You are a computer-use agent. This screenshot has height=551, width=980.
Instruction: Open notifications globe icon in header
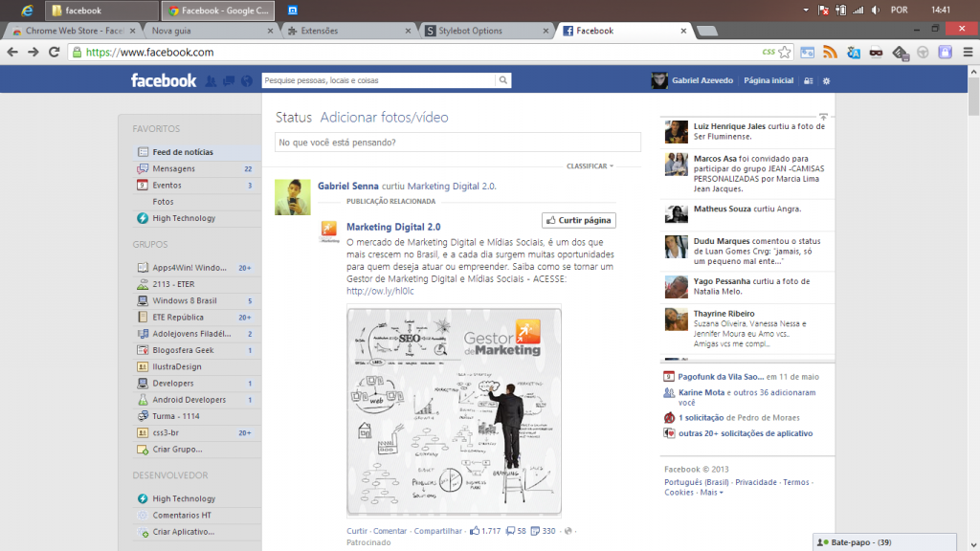247,80
